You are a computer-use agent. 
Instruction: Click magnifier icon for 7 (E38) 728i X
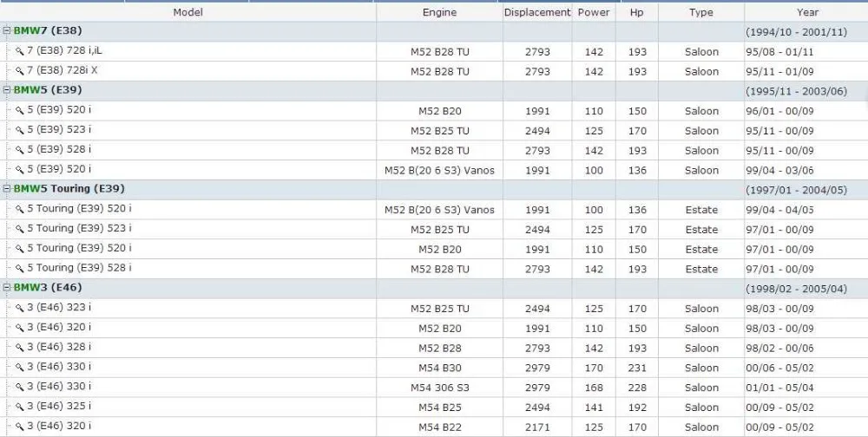point(19,71)
